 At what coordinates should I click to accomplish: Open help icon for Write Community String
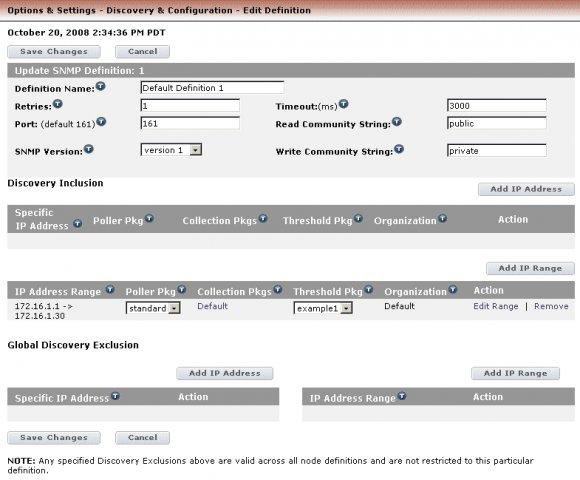(399, 149)
